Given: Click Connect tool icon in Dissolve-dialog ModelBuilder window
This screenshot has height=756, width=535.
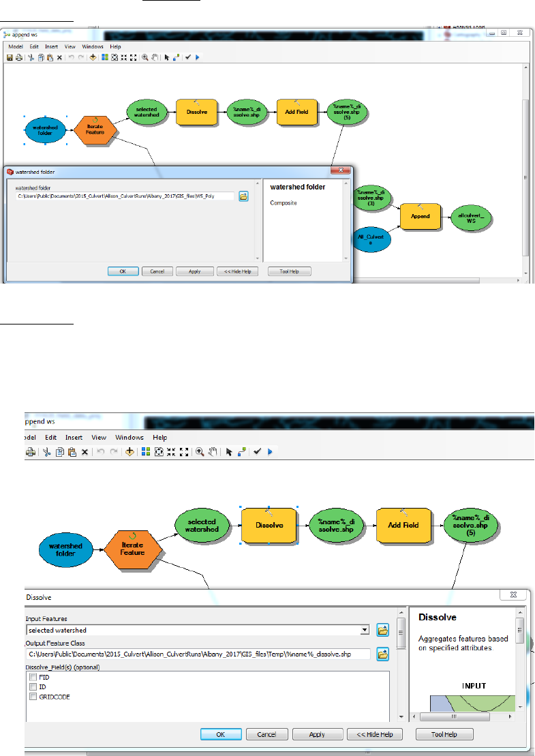Looking at the screenshot, I should (241, 452).
